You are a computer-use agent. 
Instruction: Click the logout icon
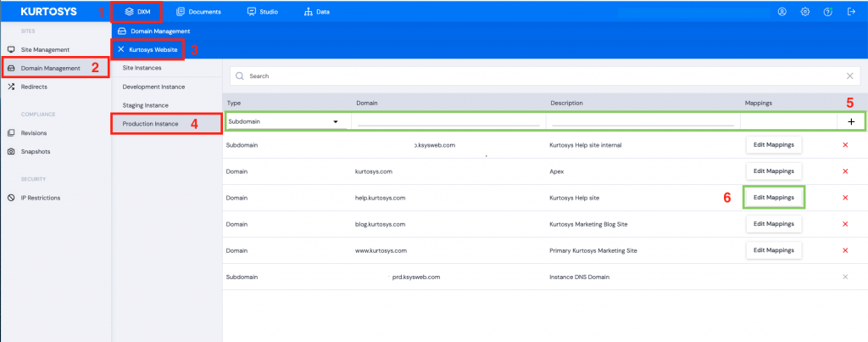(x=851, y=12)
